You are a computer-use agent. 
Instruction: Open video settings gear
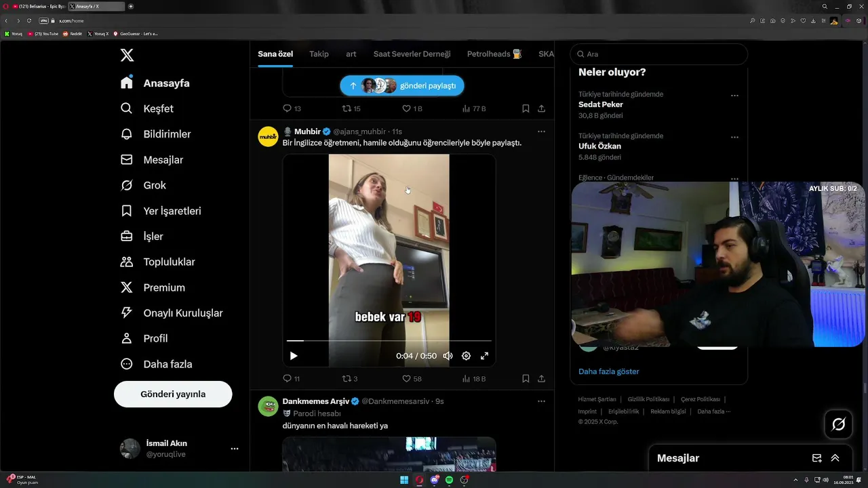pos(466,356)
